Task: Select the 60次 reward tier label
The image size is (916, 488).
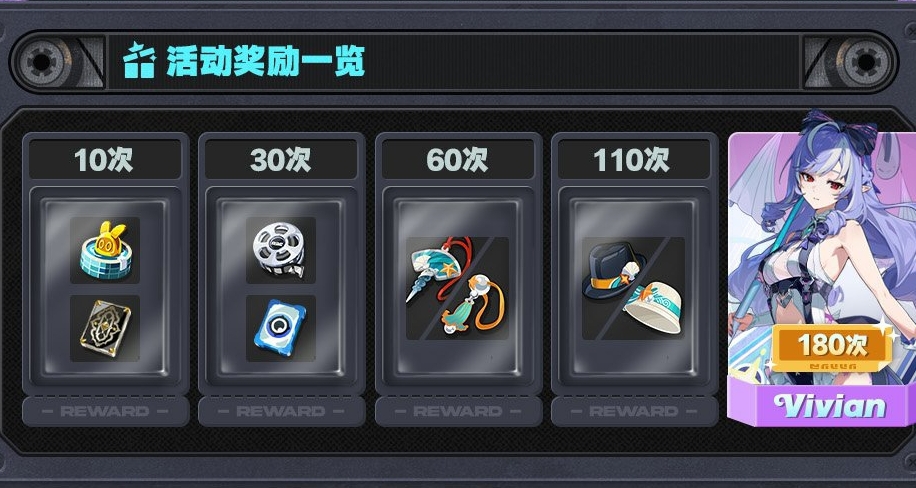Action: point(458,159)
